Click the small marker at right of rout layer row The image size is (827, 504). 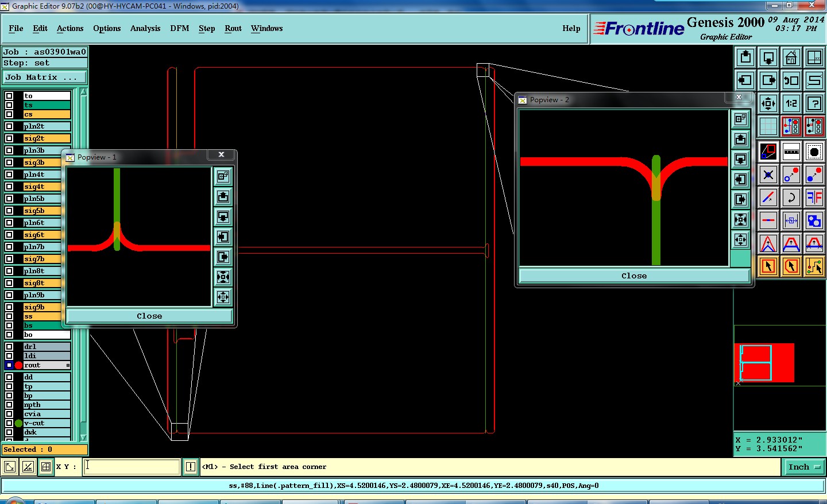click(68, 365)
